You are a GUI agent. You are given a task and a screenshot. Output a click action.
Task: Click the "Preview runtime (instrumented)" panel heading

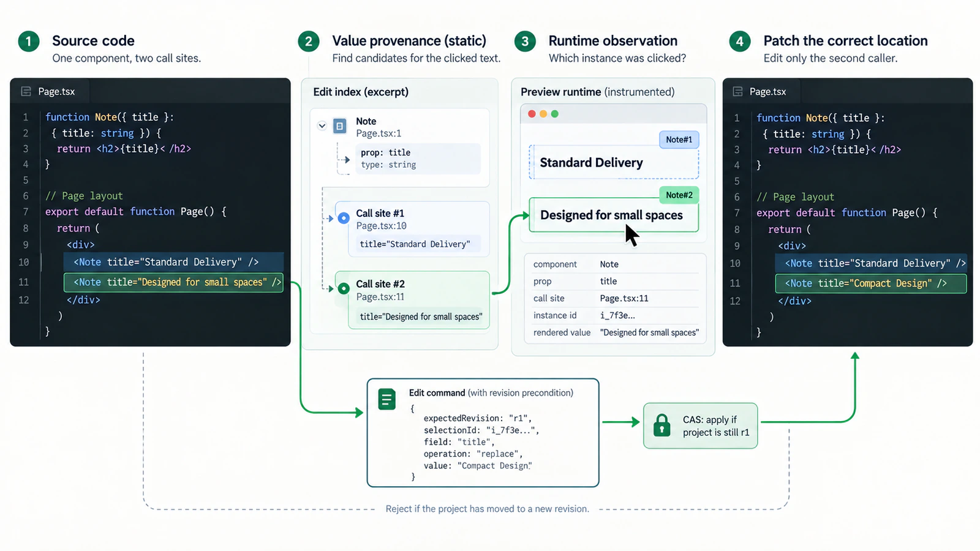pos(597,92)
